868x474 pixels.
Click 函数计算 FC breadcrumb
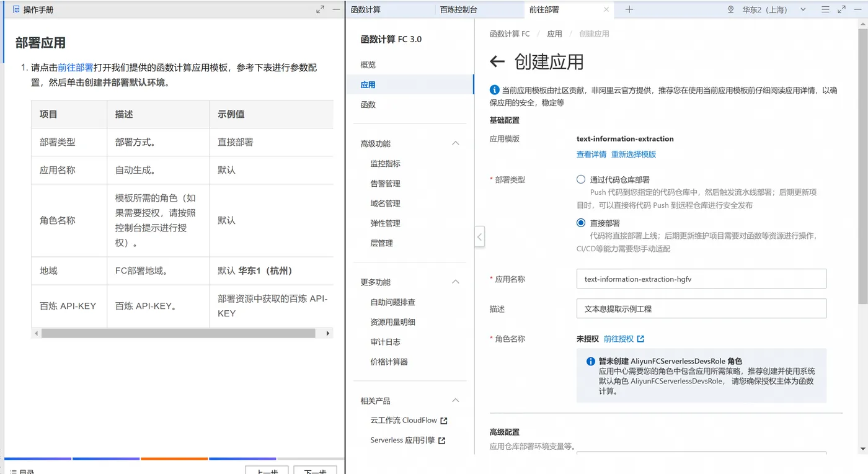(x=510, y=34)
